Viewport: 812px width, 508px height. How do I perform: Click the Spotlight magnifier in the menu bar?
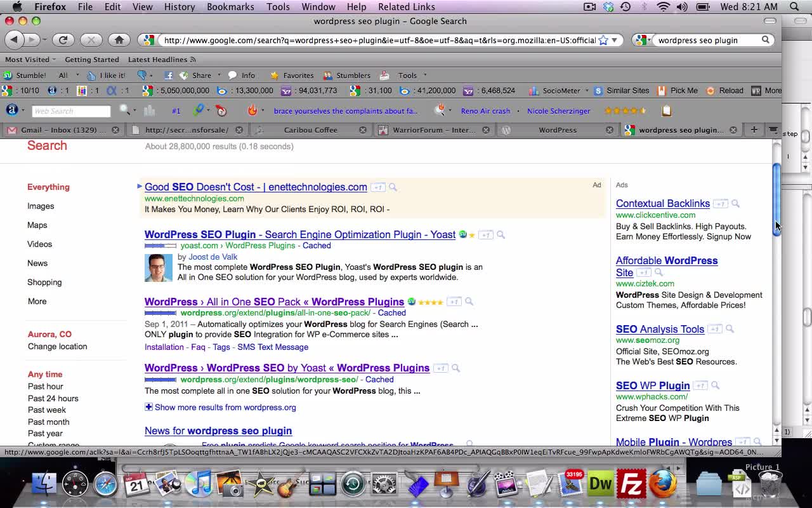click(794, 6)
